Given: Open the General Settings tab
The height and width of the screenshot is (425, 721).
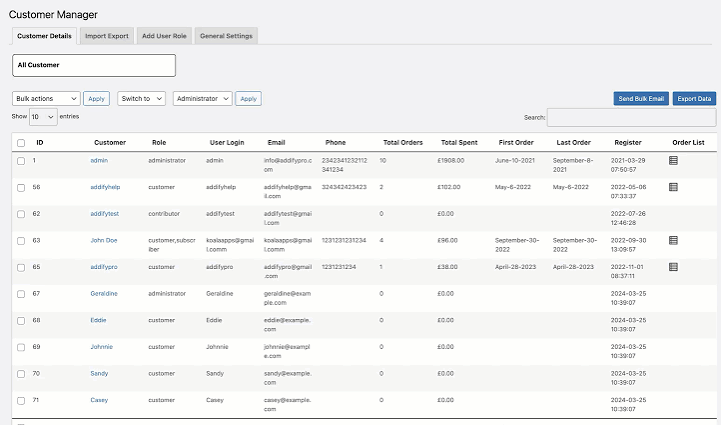Looking at the screenshot, I should [226, 36].
